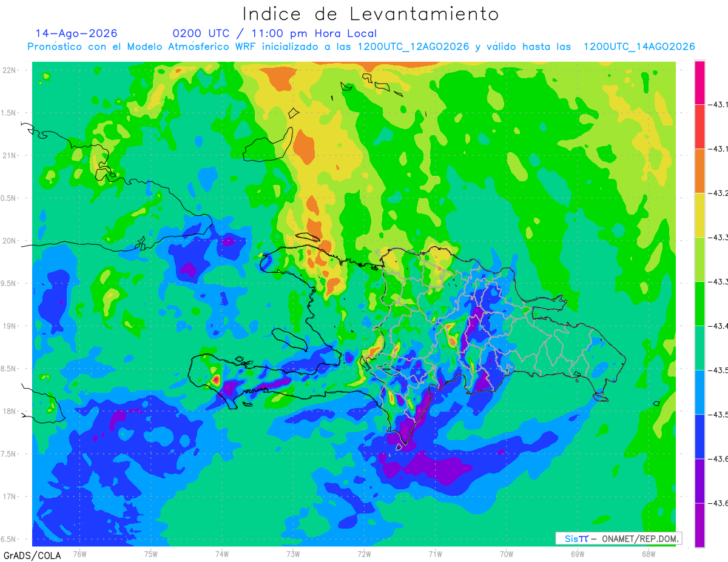The height and width of the screenshot is (562, 728).
Task: Click the '74W' longitude label
Action: [222, 554]
